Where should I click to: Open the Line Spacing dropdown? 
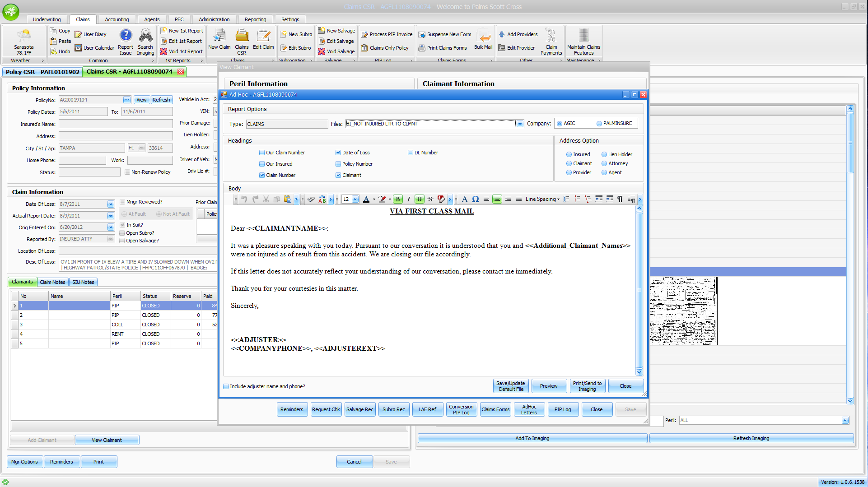click(x=542, y=199)
